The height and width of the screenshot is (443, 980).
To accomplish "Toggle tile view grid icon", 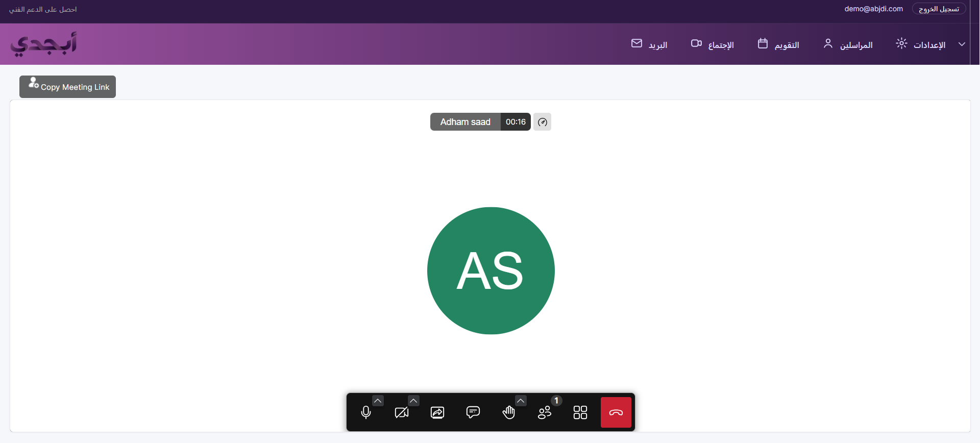I will pos(580,412).
